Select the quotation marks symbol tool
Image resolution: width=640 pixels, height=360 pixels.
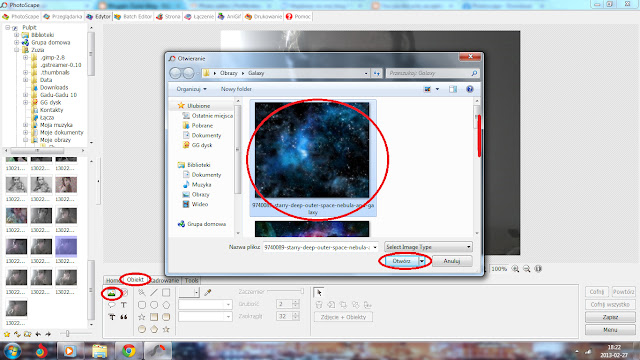(124, 317)
